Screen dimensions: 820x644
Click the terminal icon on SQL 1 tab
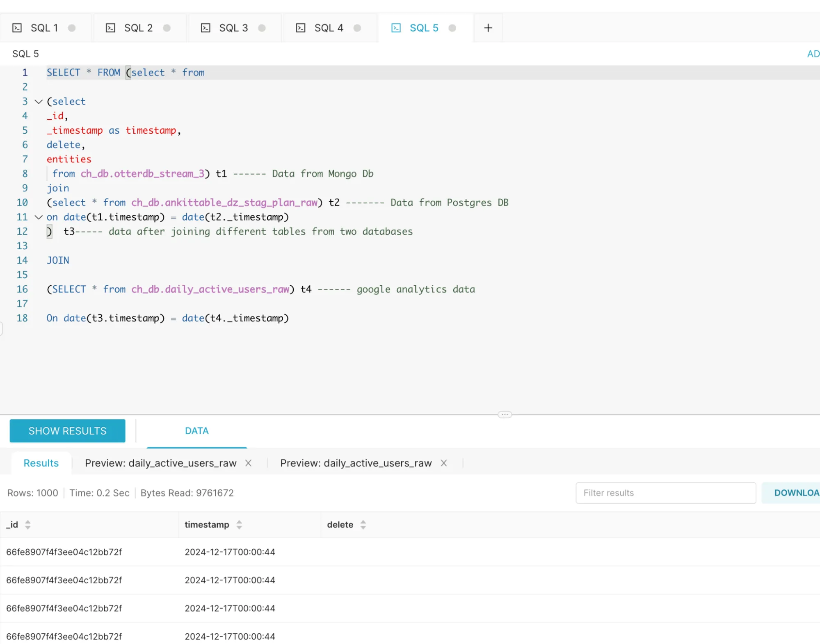17,28
